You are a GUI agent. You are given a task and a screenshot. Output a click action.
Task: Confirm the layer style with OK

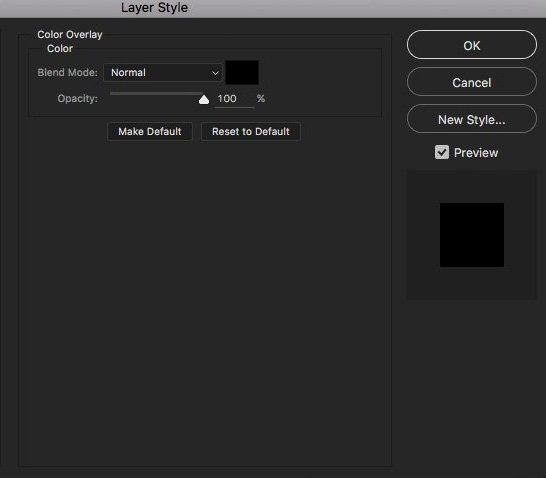(471, 45)
